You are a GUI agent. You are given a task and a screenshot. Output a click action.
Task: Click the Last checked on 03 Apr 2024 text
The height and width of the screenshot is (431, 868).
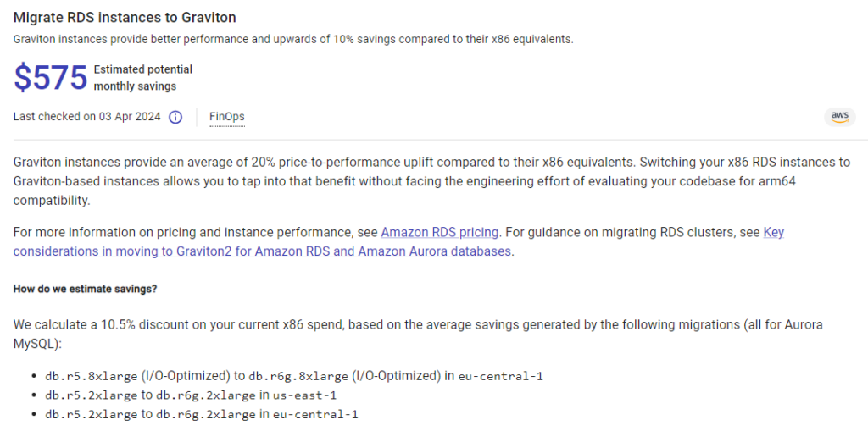pos(86,117)
